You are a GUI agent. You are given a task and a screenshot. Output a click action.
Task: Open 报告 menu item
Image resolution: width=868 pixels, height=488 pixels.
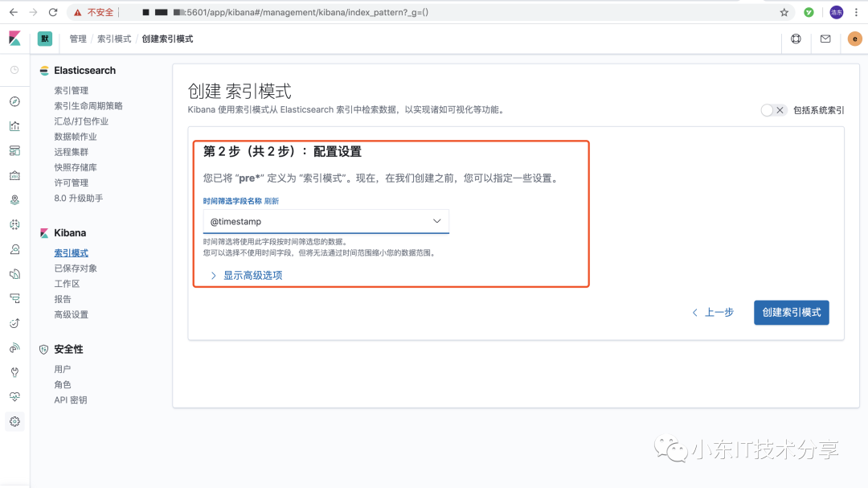pyautogui.click(x=63, y=299)
